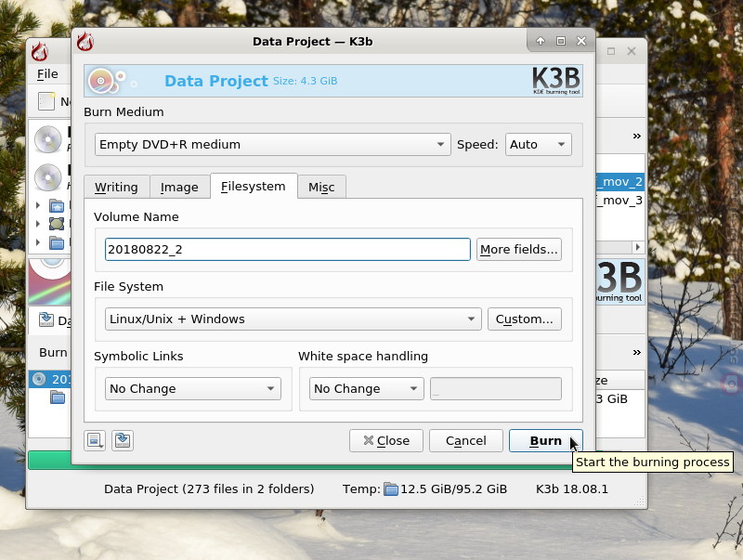Expand the home folder tree node
Viewport: 743px width, 560px height.
pos(38,205)
